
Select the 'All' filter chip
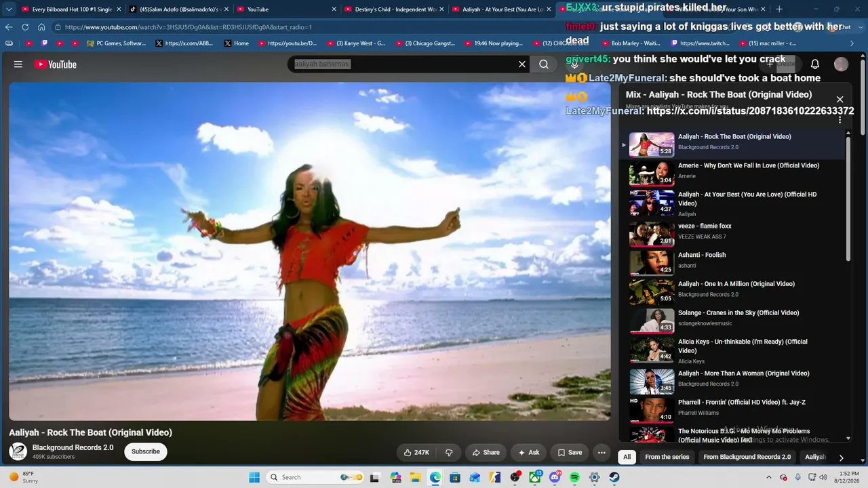pyautogui.click(x=627, y=457)
